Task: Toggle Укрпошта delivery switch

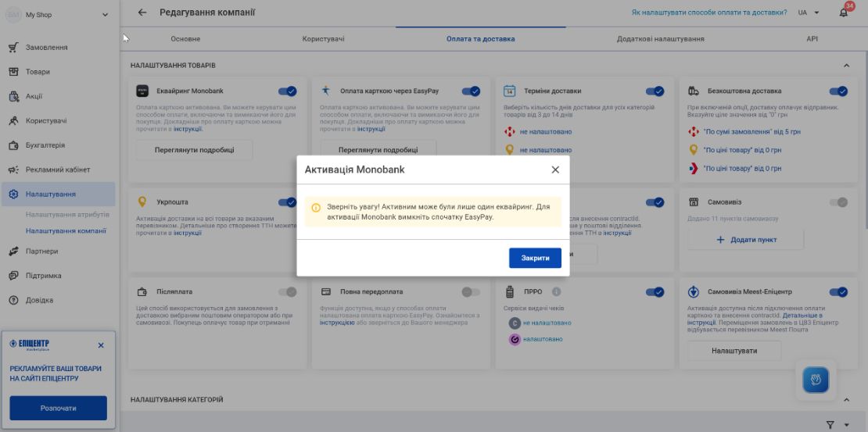Action: pyautogui.click(x=287, y=202)
